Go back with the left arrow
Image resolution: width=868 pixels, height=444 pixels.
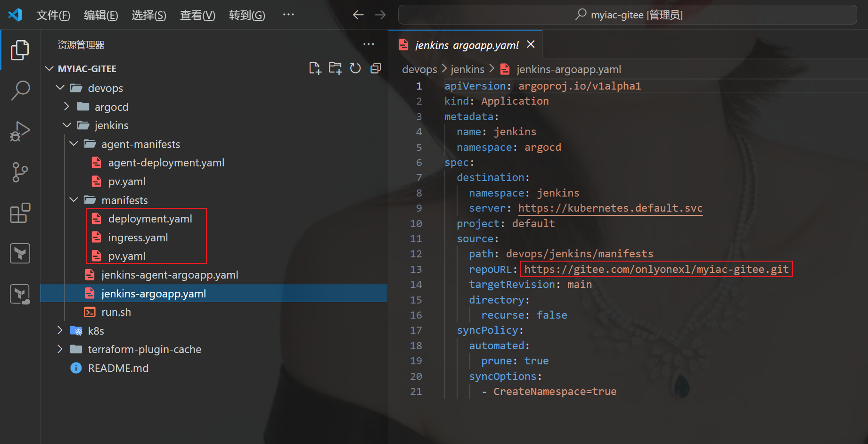358,15
